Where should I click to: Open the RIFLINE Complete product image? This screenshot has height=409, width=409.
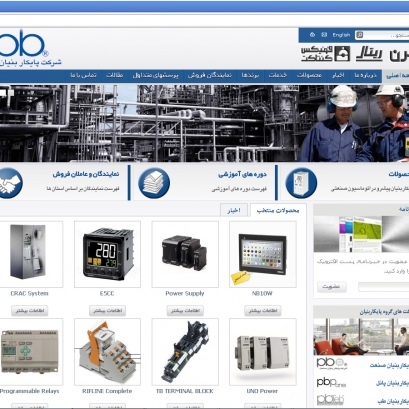[x=107, y=352]
